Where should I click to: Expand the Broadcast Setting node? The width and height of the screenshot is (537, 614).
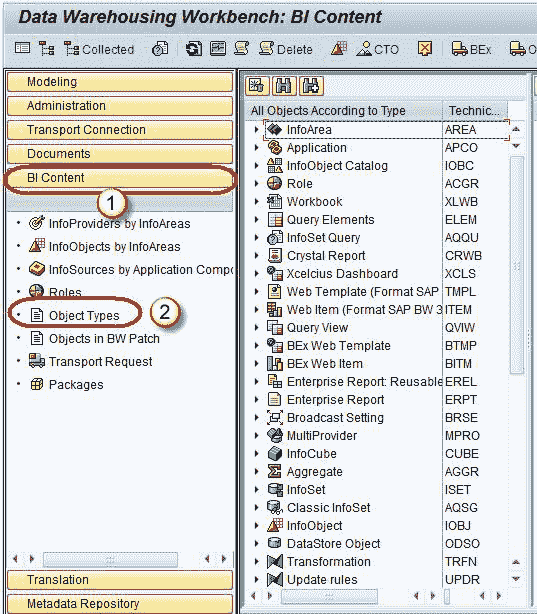pyautogui.click(x=257, y=417)
